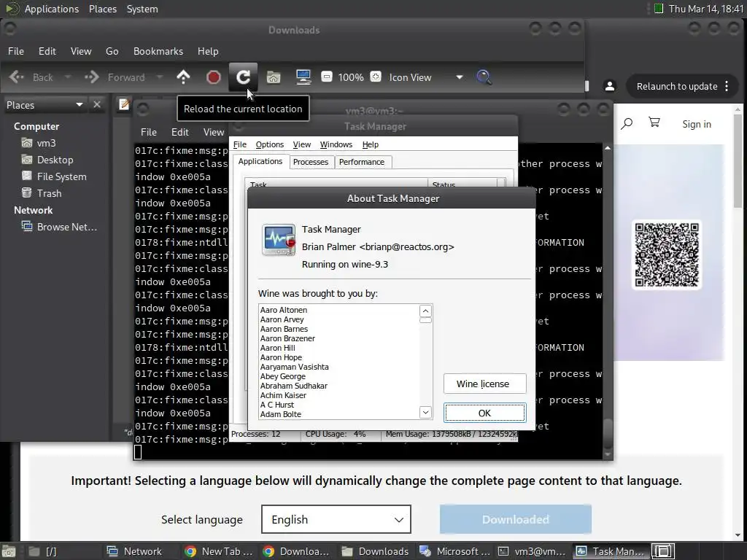This screenshot has width=747, height=560.
Task: Click the QR code image on webpage
Action: [667, 254]
